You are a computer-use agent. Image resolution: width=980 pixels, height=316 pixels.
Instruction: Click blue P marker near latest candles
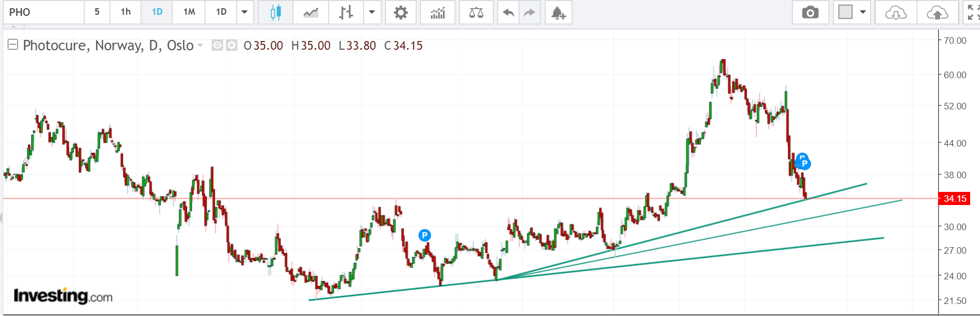804,163
